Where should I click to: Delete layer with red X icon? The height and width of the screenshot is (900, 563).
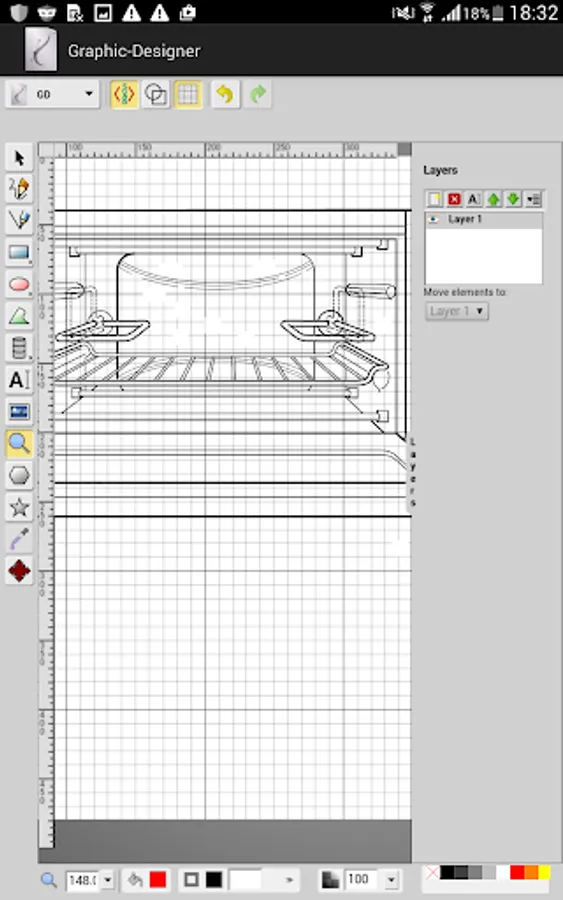pos(454,199)
